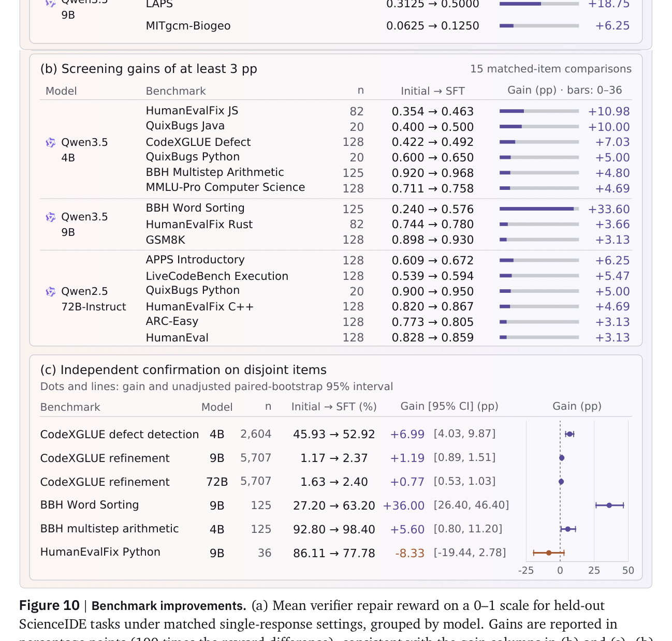This screenshot has height=641, width=672.
Task: Click the Qwen logo beside Qwen2.5 72B-Instruct
Action: coord(51,292)
